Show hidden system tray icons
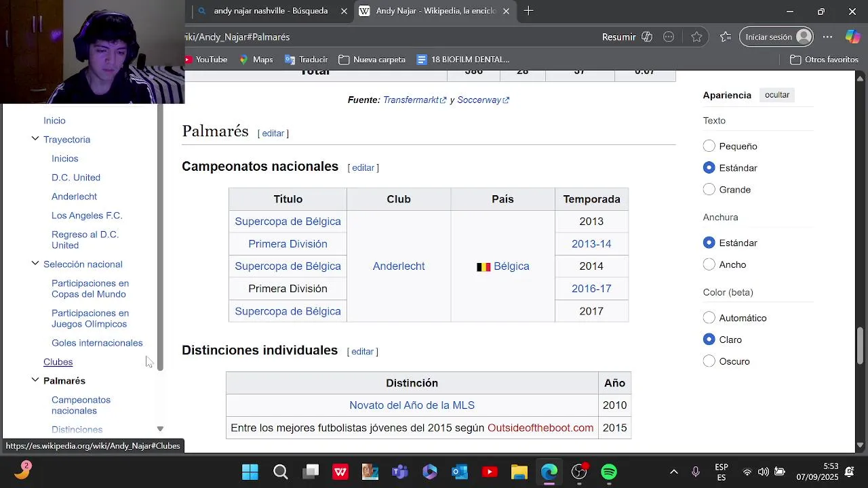Screen dimensions: 868x488 click(674, 472)
